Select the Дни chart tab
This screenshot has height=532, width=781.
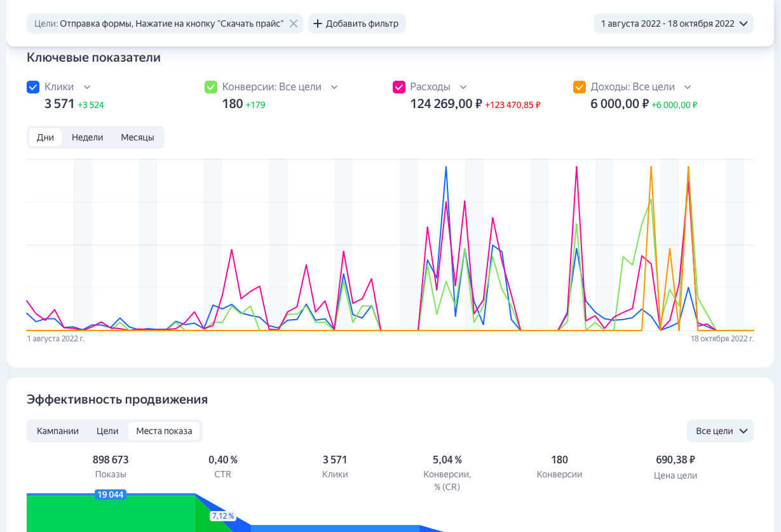pos(45,137)
